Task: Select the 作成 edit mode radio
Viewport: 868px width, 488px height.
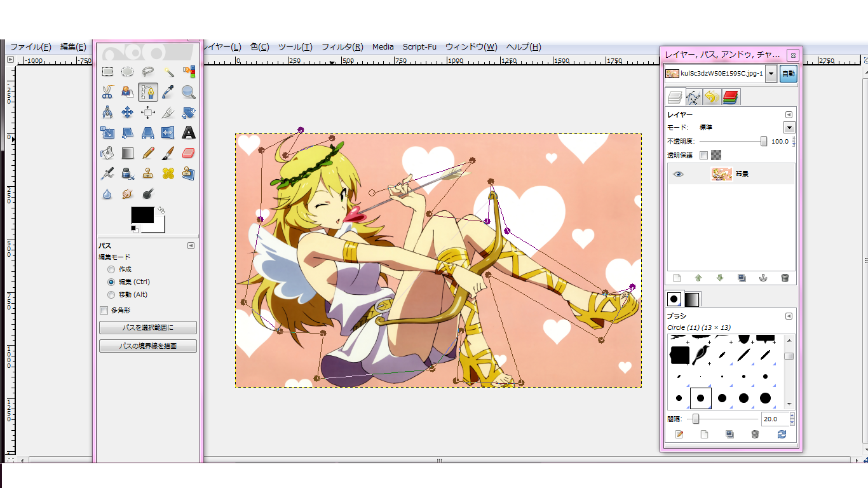Action: pyautogui.click(x=111, y=269)
